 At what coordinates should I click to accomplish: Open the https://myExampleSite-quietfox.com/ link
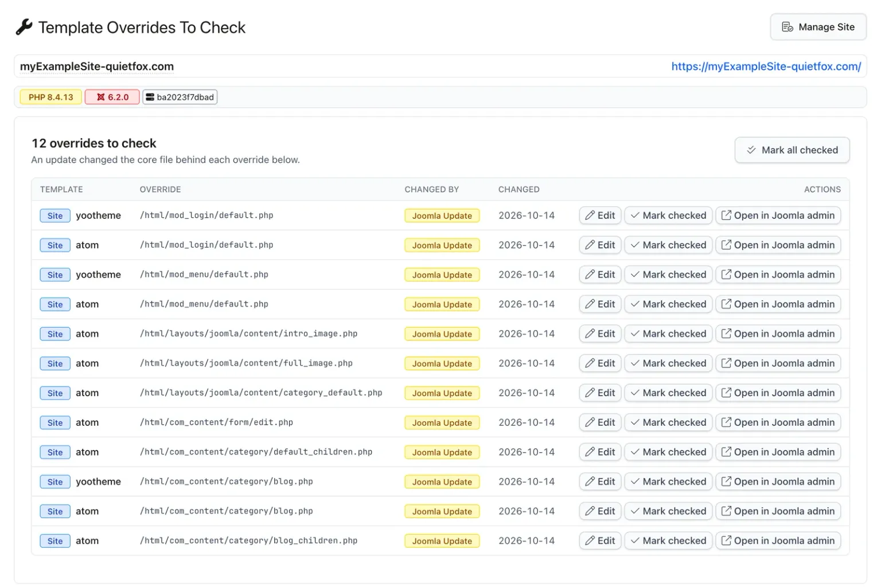tap(766, 66)
